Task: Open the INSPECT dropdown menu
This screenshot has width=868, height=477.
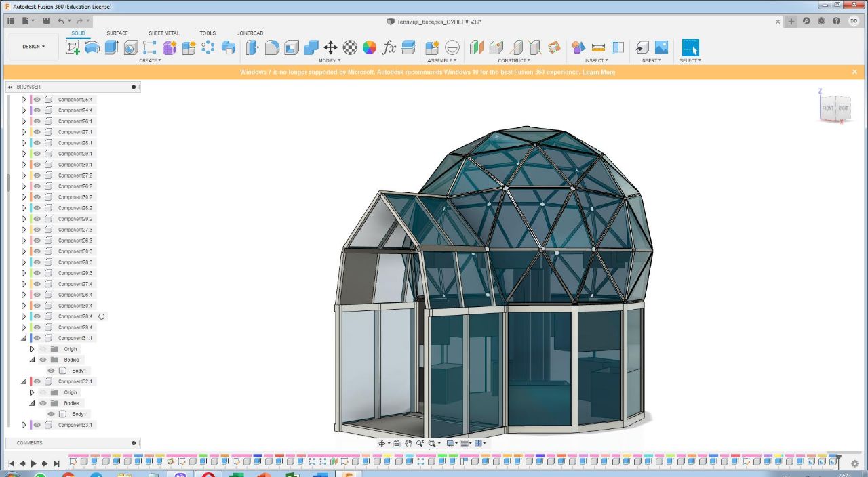Action: point(597,60)
